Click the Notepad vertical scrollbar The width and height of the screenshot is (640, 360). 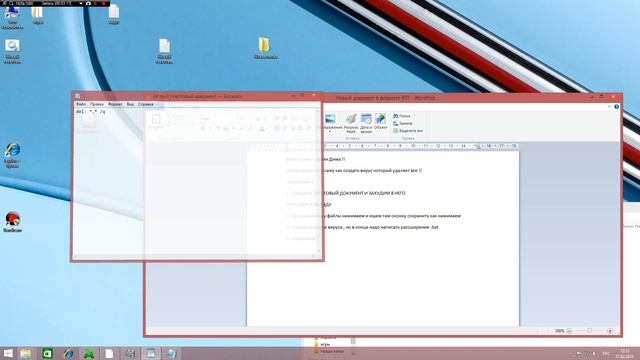pyautogui.click(x=319, y=181)
